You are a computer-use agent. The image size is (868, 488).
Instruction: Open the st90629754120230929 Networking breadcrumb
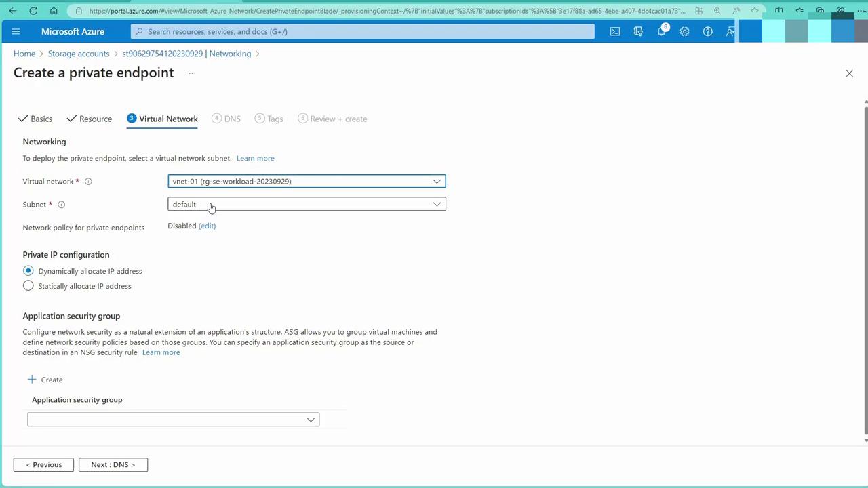tap(186, 54)
